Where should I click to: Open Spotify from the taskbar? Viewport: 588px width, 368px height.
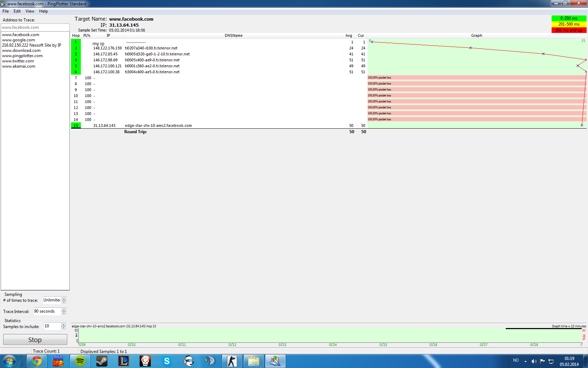click(80, 361)
